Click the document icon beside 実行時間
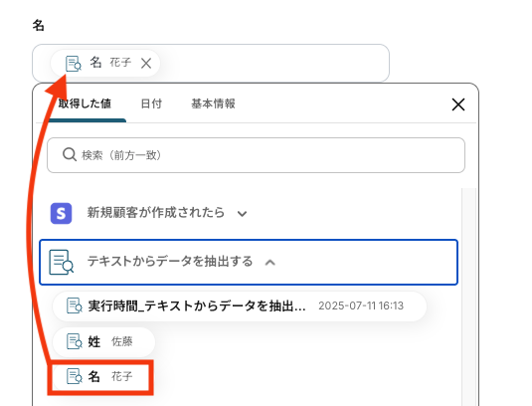This screenshot has width=532, height=406. (75, 305)
